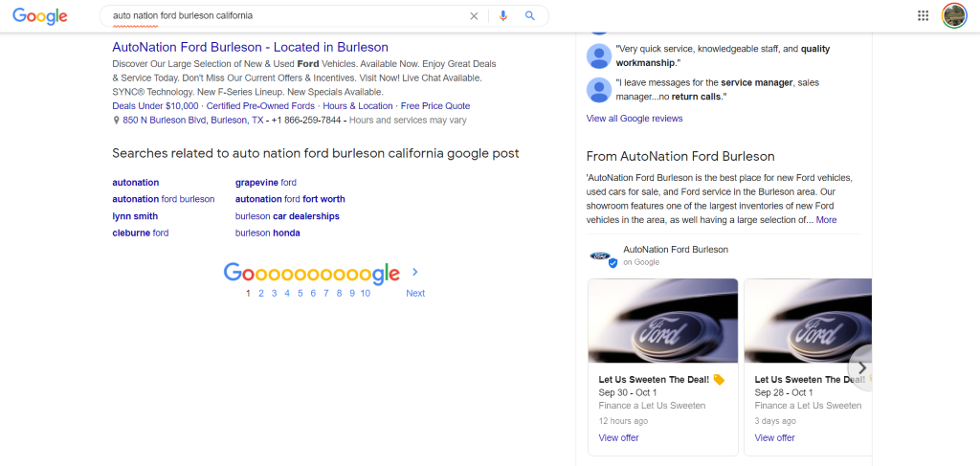Click the AutoNation Ford Burleson on Google name

pyautogui.click(x=676, y=250)
